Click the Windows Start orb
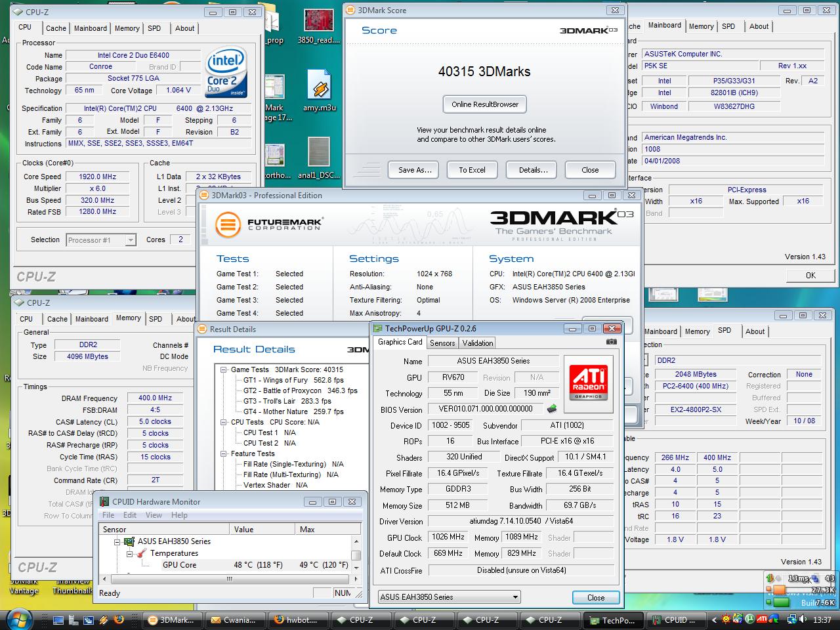 click(18, 619)
